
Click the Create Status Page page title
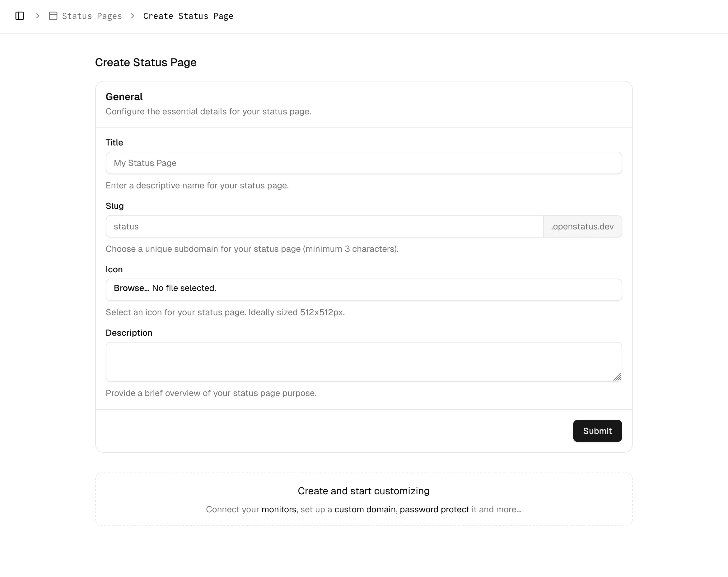(x=146, y=62)
